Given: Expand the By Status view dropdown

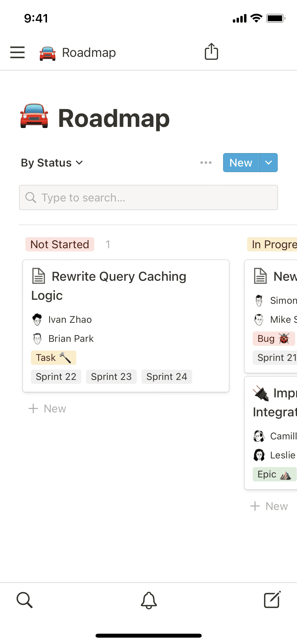Looking at the screenshot, I should click(x=52, y=163).
